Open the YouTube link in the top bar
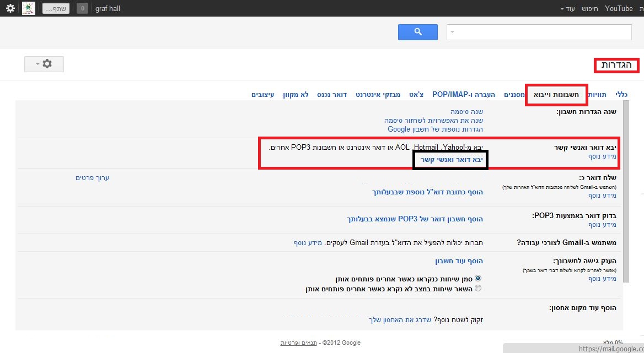This screenshot has height=353, width=644. pyautogui.click(x=619, y=8)
